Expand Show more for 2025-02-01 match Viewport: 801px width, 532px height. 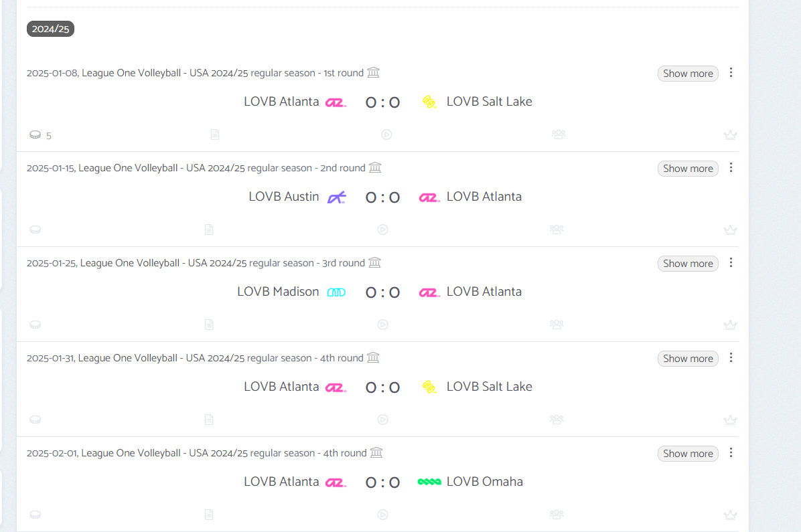[688, 454]
